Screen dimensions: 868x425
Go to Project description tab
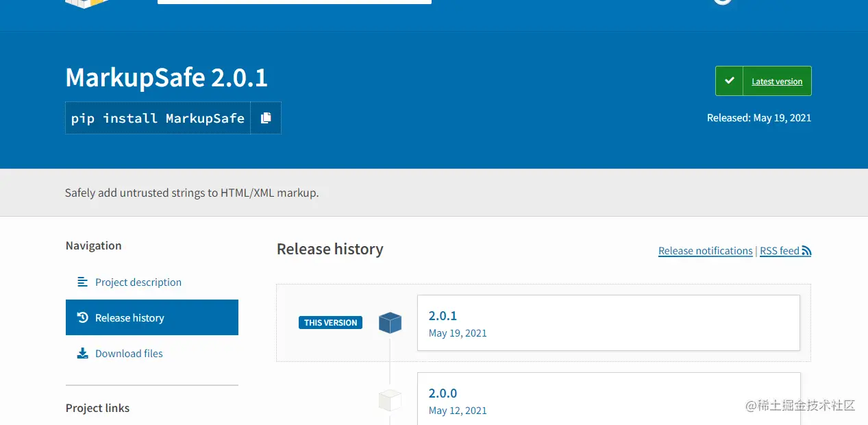coord(152,282)
